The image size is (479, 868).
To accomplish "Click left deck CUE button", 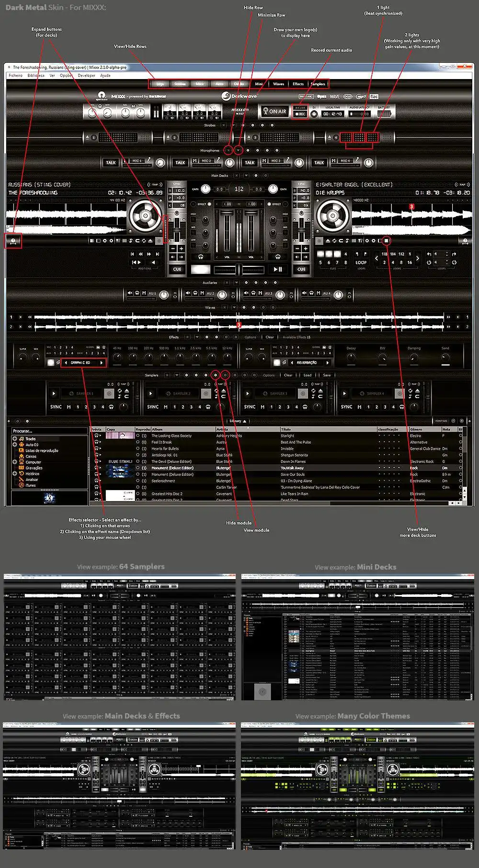I will coord(177,269).
